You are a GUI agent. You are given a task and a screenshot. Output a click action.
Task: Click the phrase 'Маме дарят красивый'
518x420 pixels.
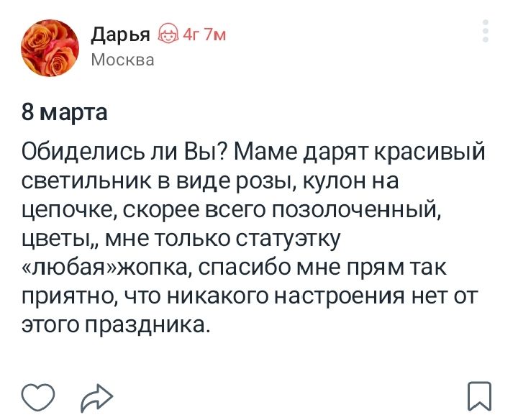[x=360, y=153]
